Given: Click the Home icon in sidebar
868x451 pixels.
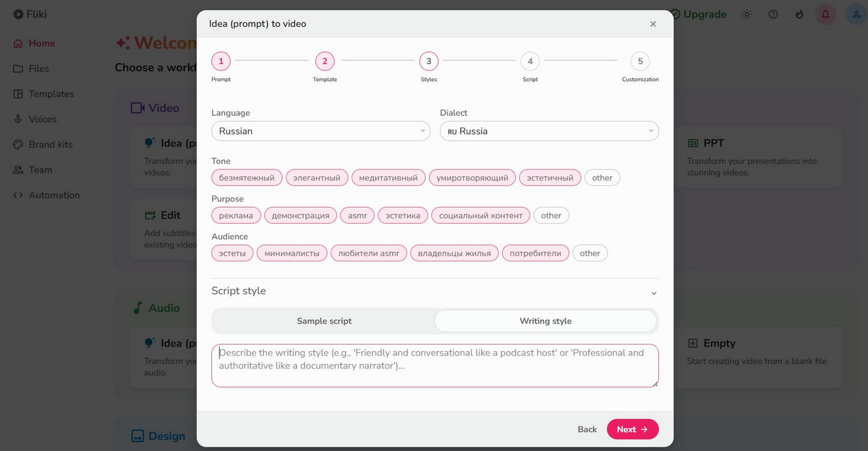Looking at the screenshot, I should pyautogui.click(x=18, y=43).
